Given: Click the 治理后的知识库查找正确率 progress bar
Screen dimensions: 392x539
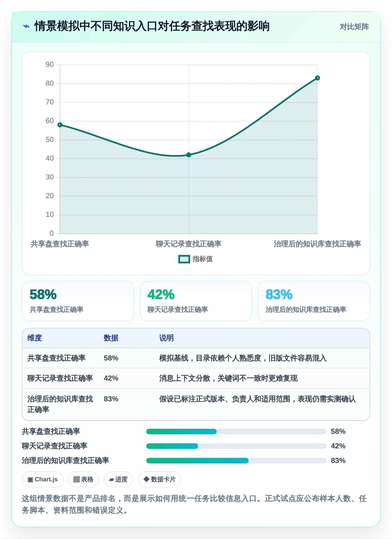Looking at the screenshot, I should [x=236, y=461].
